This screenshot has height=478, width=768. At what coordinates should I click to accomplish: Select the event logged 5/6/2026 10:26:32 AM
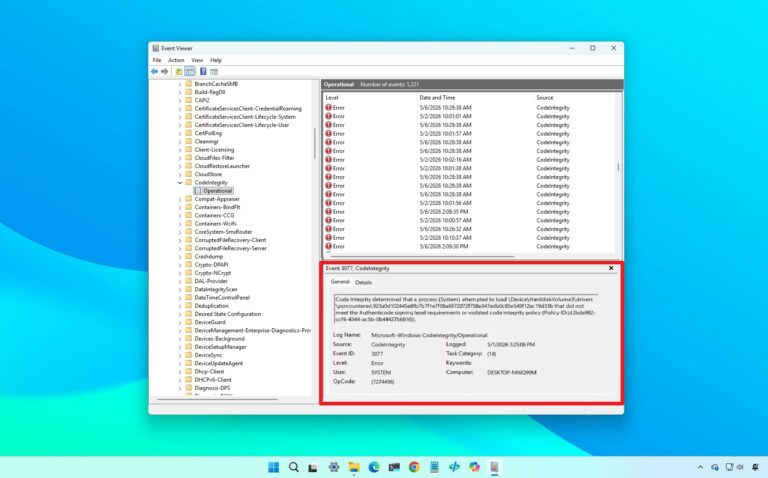469,229
